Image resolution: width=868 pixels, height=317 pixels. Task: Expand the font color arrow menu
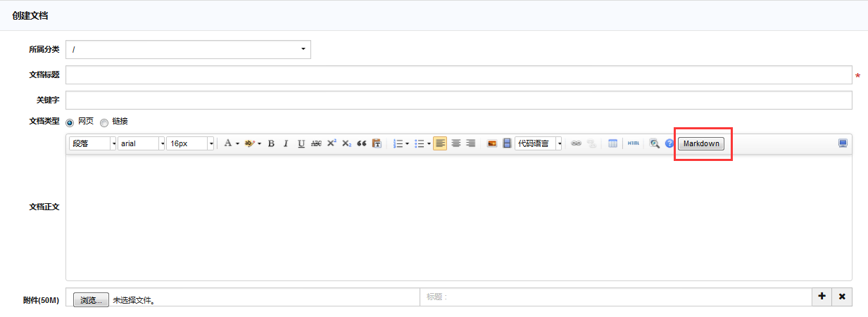(x=237, y=143)
